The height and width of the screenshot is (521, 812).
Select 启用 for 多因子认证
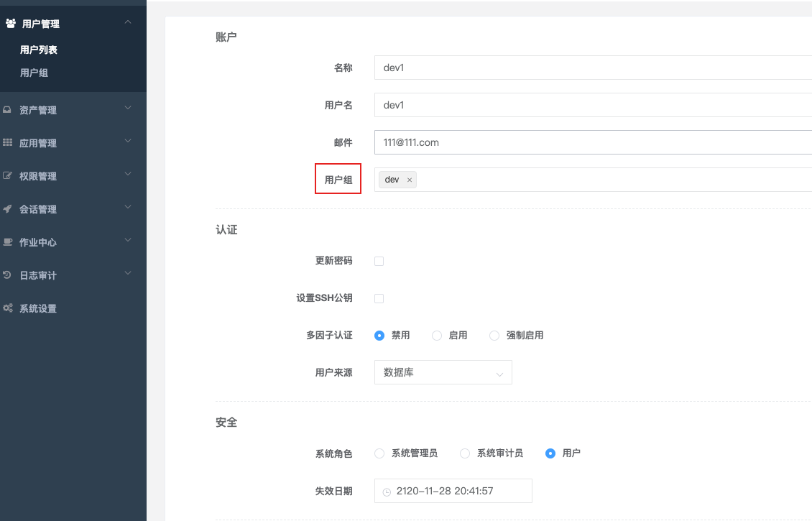pyautogui.click(x=437, y=336)
